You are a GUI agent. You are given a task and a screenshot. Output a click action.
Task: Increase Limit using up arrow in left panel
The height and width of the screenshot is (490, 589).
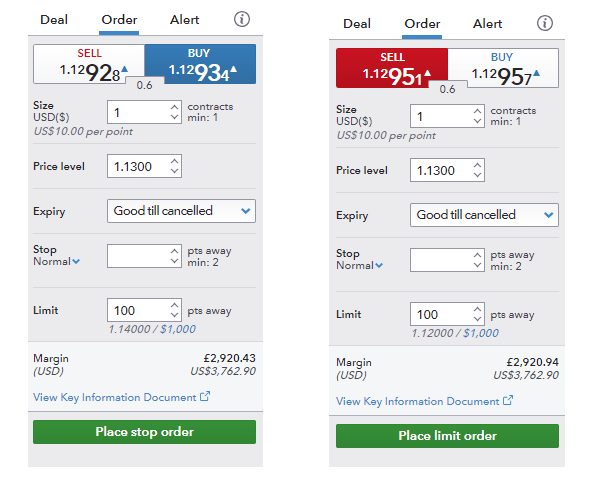pos(174,305)
